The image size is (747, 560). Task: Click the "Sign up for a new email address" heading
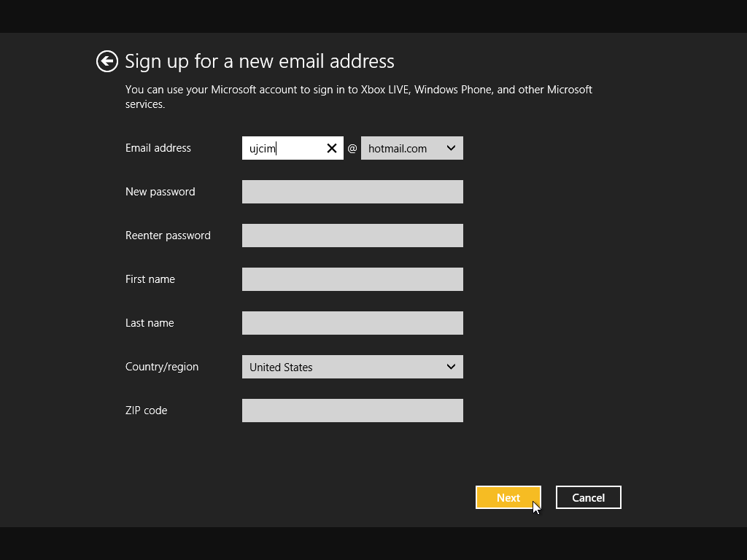pyautogui.click(x=260, y=61)
